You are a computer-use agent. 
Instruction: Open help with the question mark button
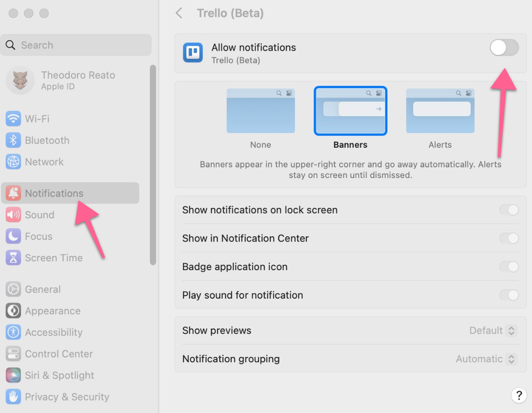tap(519, 395)
